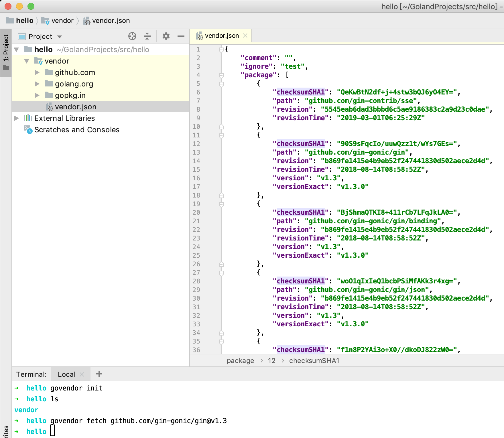
Task: Click the locate/scroll from source target icon
Action: (132, 36)
